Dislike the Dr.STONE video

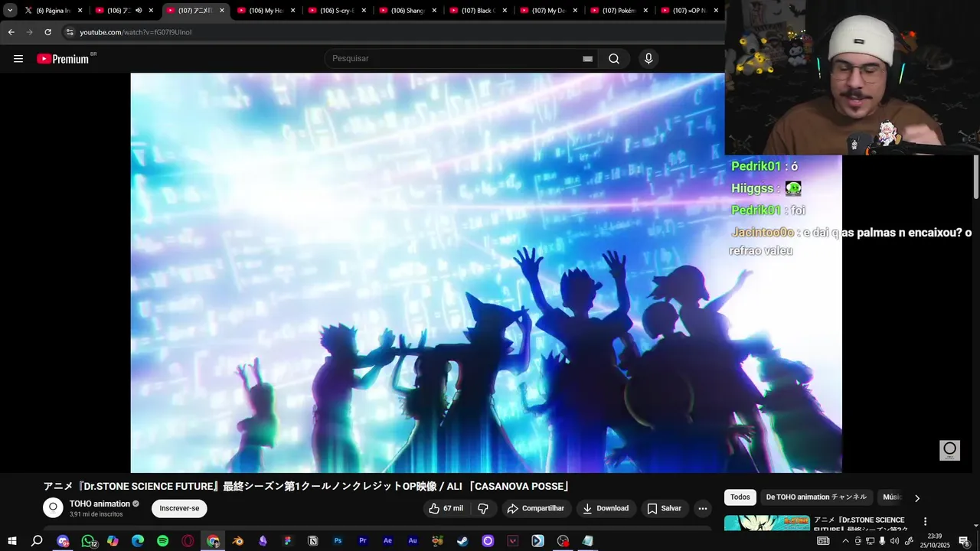483,508
